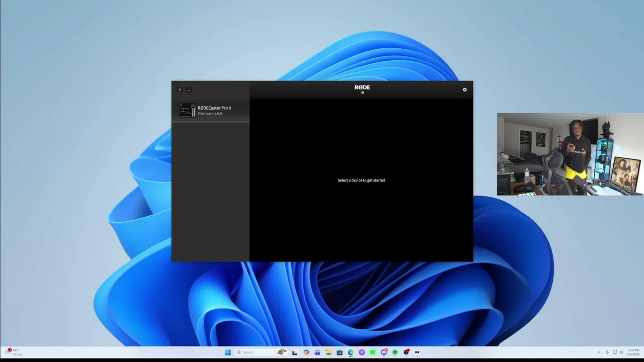
Task: Click the microphone icon in system tray
Action: (x=607, y=352)
